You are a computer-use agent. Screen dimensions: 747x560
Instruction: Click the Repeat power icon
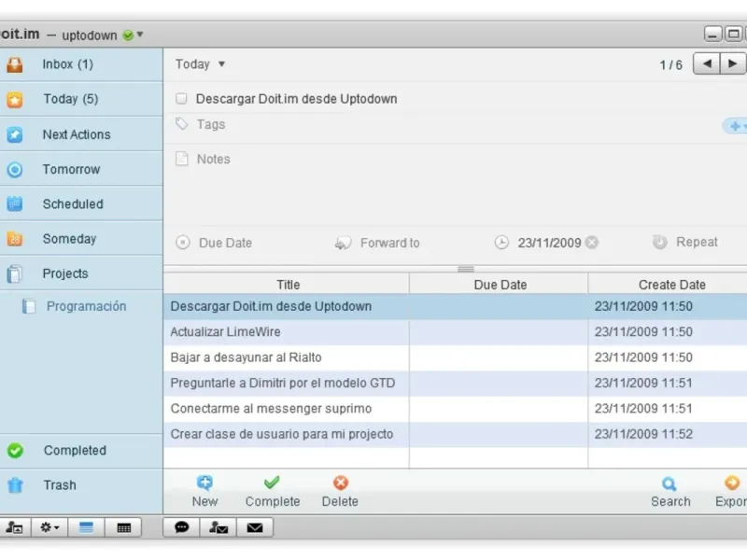[x=660, y=242]
